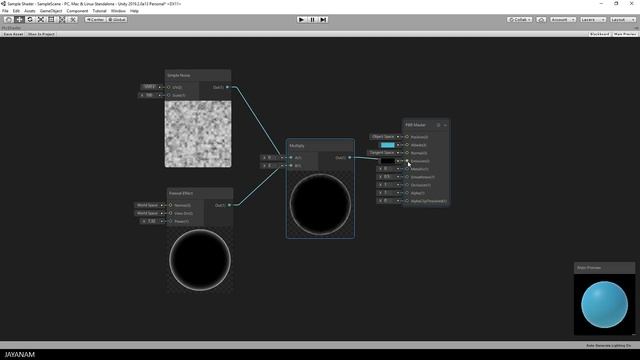Open Tangent Space dropdown for Normal
Image resolution: width=640 pixels, height=360 pixels.
click(383, 153)
